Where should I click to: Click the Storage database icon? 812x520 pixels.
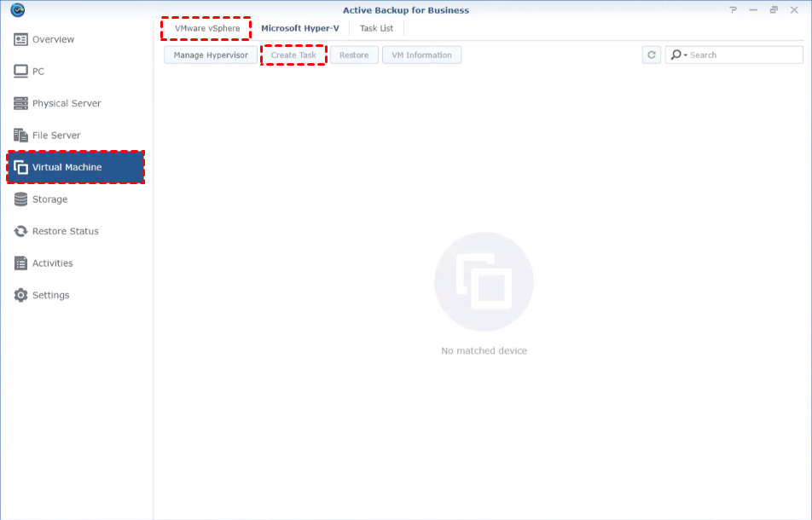[x=20, y=199]
